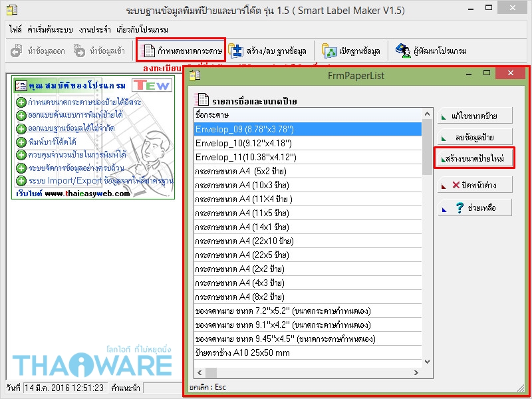Open the งานประจำ menu

[94, 29]
